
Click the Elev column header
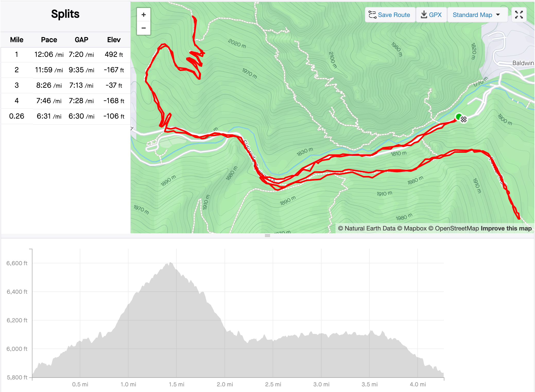[x=114, y=40]
